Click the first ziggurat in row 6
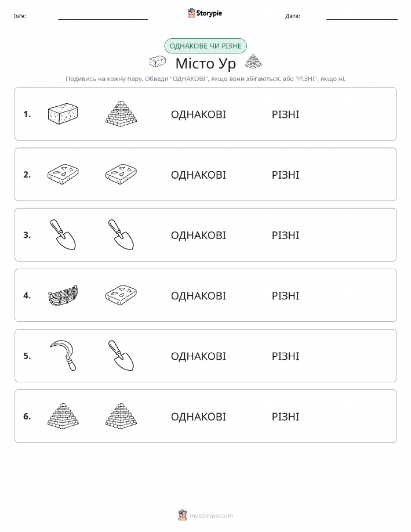 click(63, 417)
